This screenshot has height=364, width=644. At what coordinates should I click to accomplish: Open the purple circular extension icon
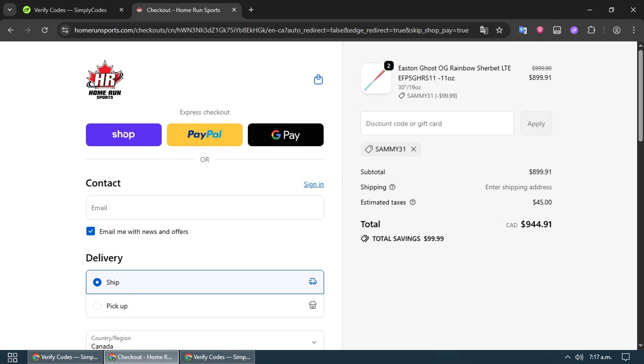[x=574, y=30]
